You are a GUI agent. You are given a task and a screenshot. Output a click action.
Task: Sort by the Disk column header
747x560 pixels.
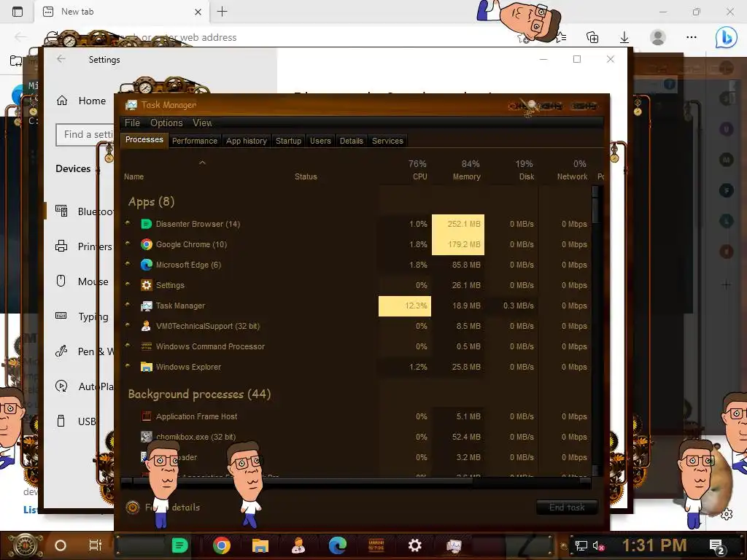[512, 169]
